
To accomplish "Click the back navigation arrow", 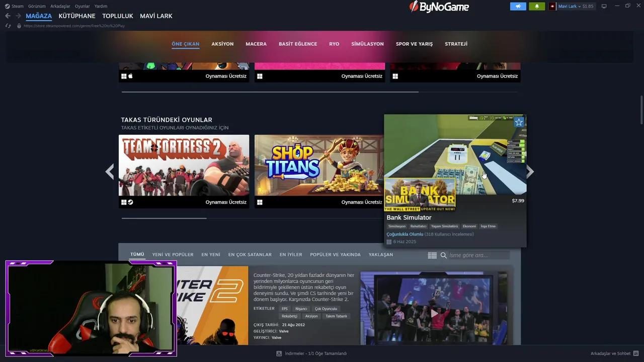I will 8,16.
